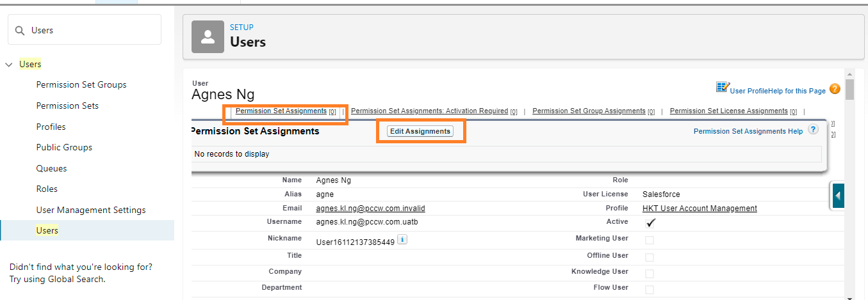Image resolution: width=868 pixels, height=300 pixels.
Task: Toggle the Marketing User checkbox
Action: [650, 240]
